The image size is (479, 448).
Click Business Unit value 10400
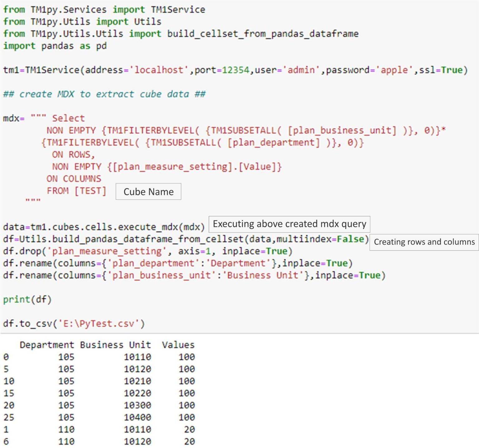tap(137, 417)
